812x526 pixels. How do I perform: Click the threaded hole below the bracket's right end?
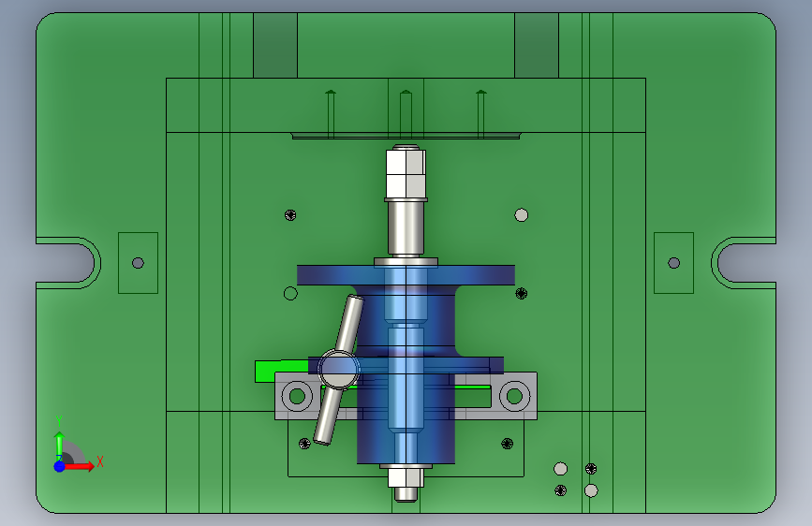pos(508,444)
